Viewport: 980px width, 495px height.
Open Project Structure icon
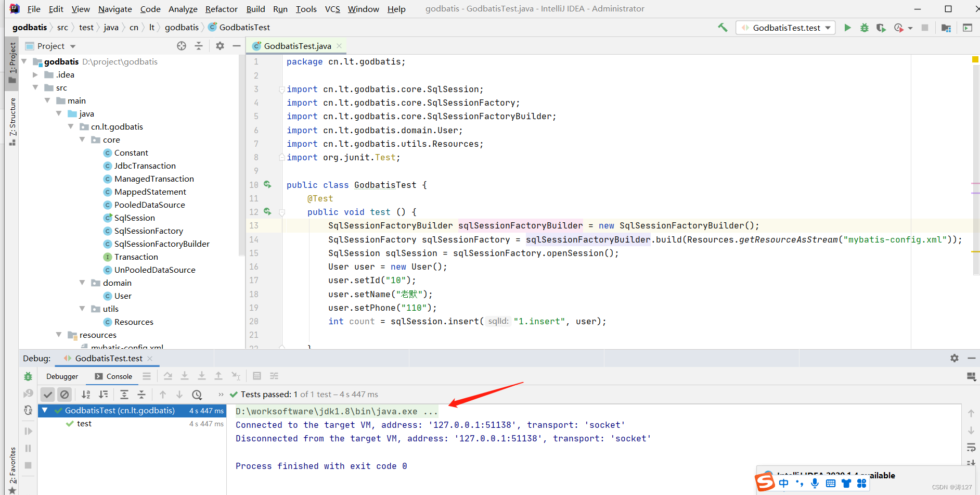[946, 28]
